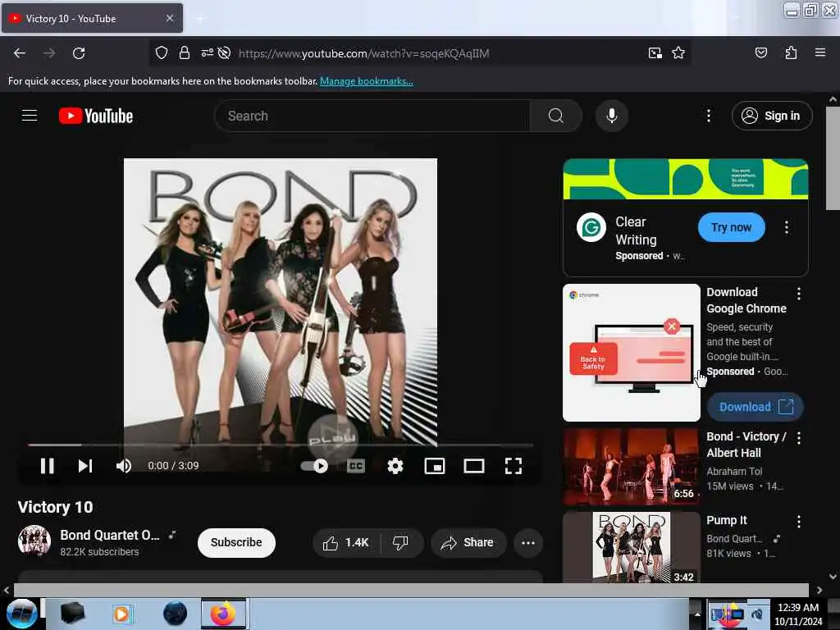This screenshot has width=840, height=630.
Task: Enter full screen mode
Action: click(x=514, y=466)
